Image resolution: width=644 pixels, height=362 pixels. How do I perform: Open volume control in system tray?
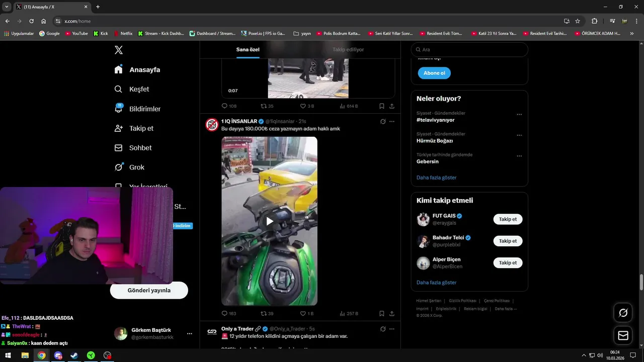coord(600,355)
